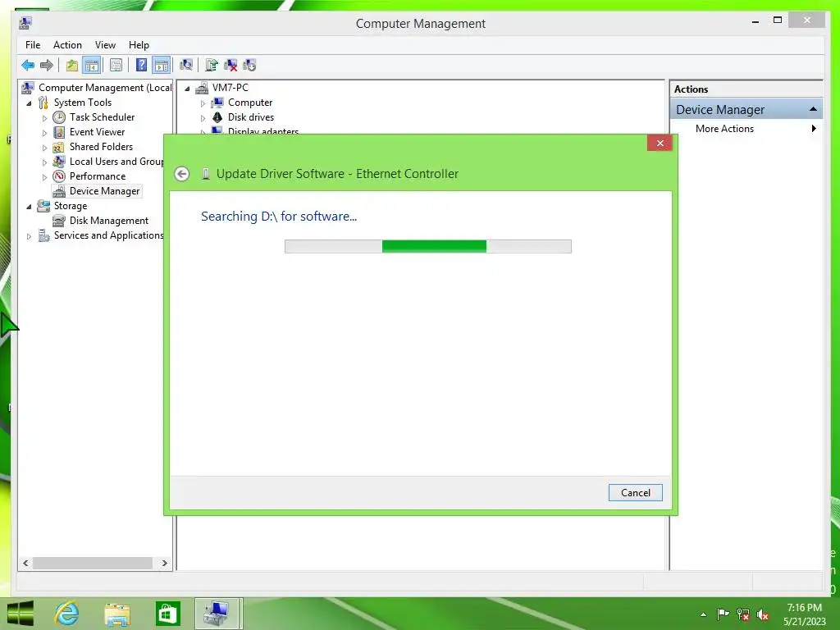840x630 pixels.
Task: Open the Help menu
Action: [x=139, y=45]
